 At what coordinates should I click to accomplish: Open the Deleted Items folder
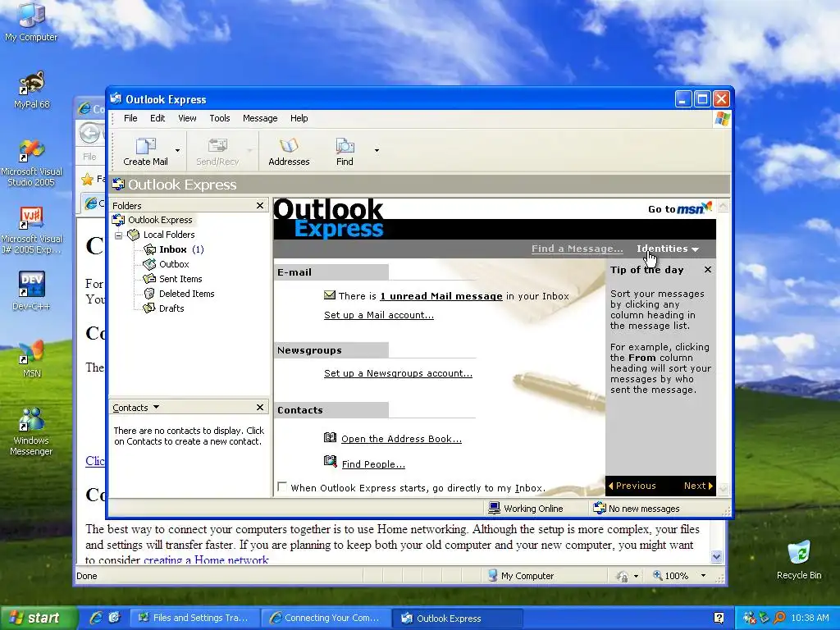(186, 294)
